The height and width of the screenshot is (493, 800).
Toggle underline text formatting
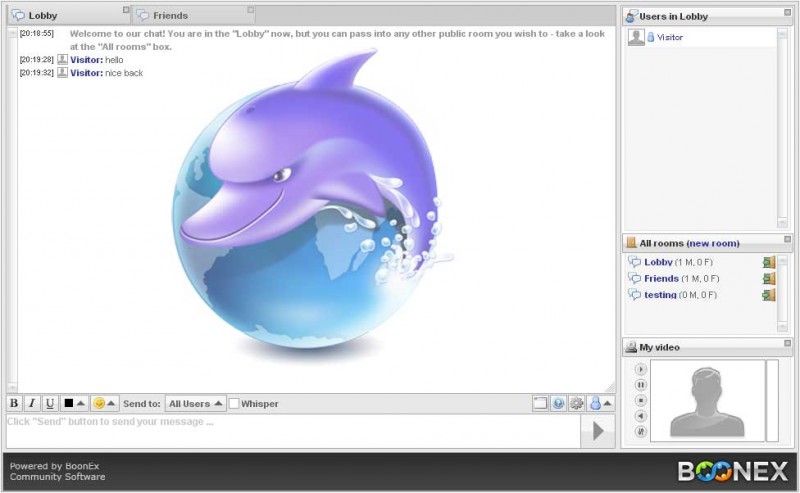tap(50, 403)
